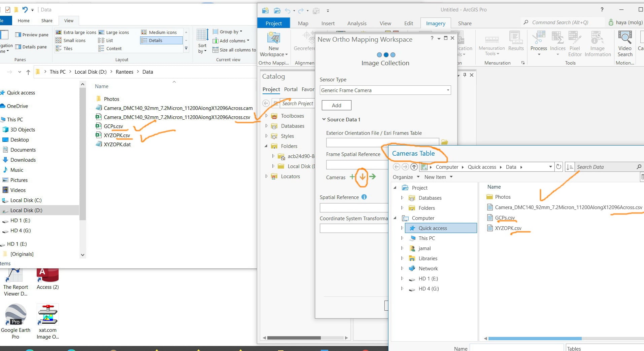
Task: Click the green plus Add Camera icon
Action: coord(352,177)
